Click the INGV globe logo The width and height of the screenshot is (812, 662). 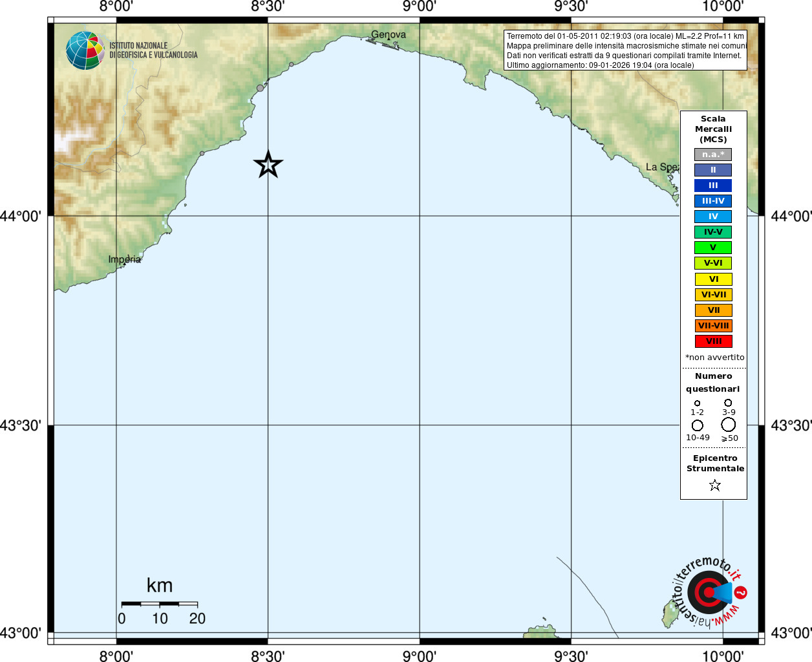85,50
